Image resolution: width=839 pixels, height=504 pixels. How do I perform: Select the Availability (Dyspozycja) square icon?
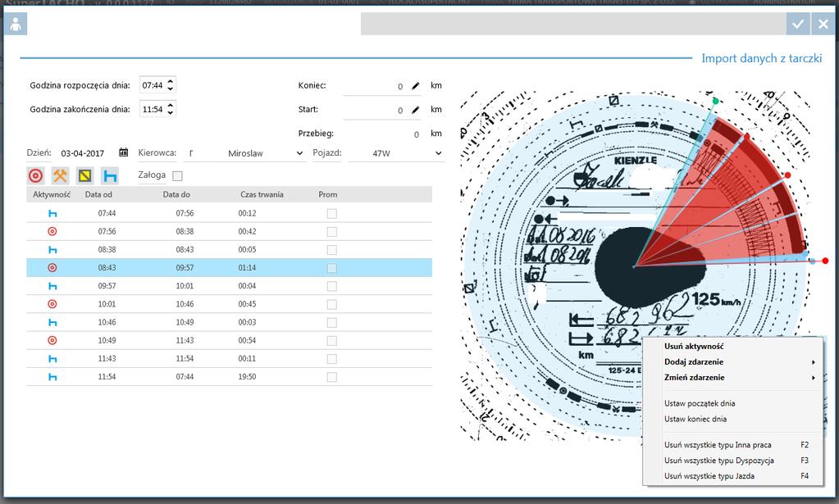click(x=85, y=175)
